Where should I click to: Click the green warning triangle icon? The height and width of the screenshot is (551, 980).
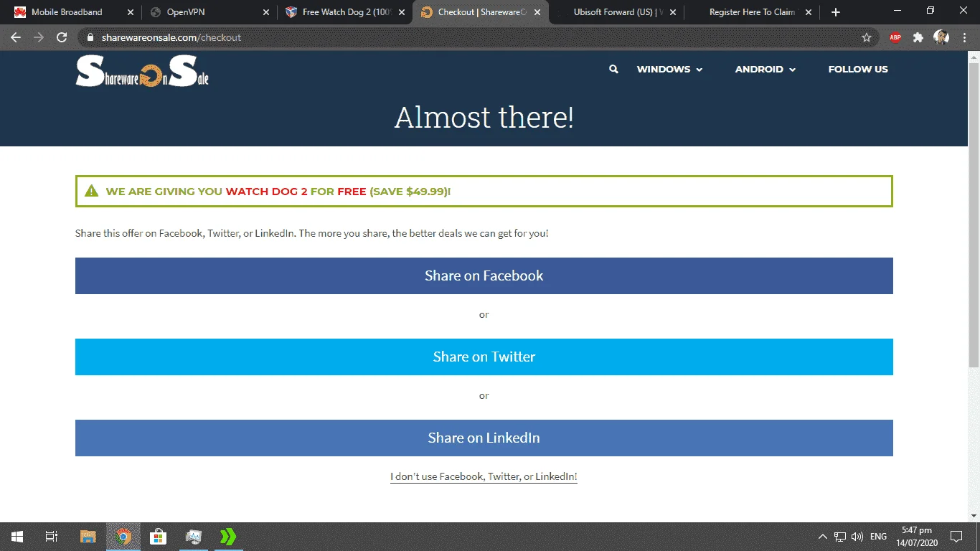91,192
